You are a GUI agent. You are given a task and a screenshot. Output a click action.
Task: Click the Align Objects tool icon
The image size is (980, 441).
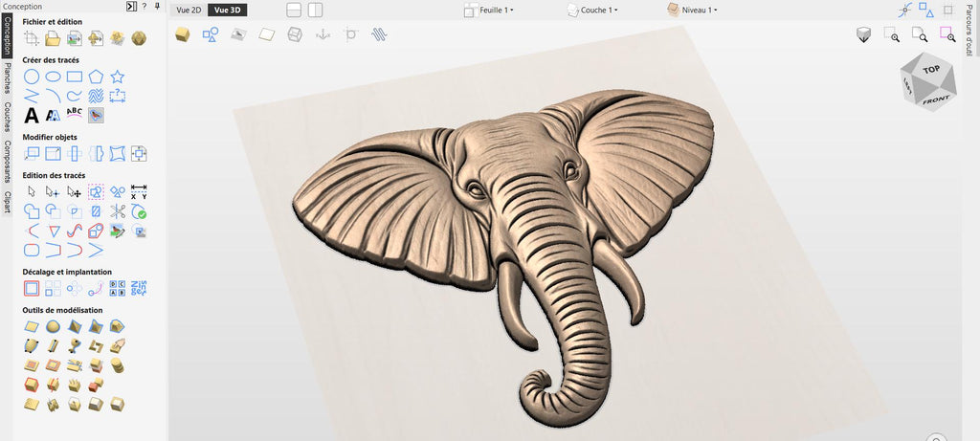[x=139, y=154]
